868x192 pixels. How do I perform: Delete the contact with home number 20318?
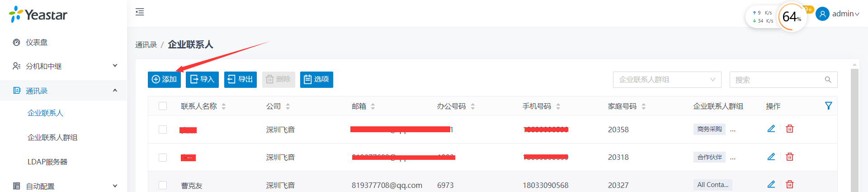[x=790, y=157]
